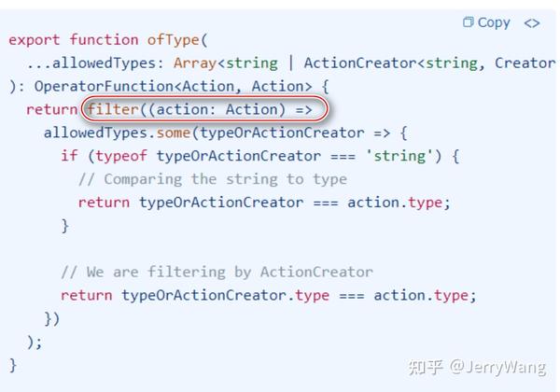Click the ofType function name
Image resolution: width=560 pixels, height=392 pixels.
click(173, 39)
